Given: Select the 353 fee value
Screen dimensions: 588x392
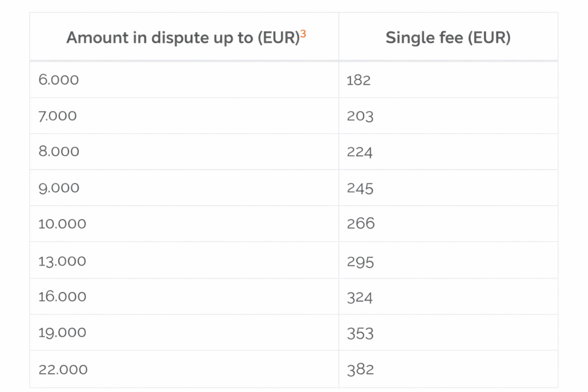Looking at the screenshot, I should 360,333.
